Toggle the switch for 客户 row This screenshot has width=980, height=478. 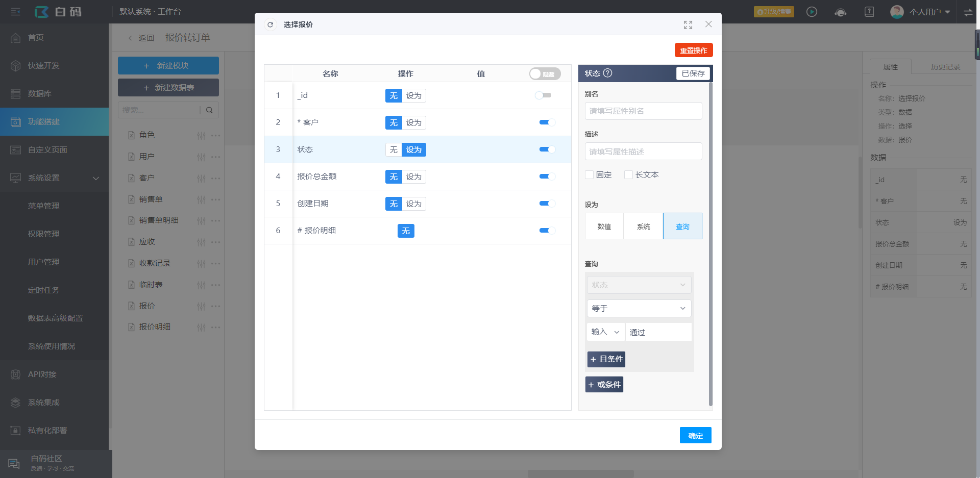(547, 122)
